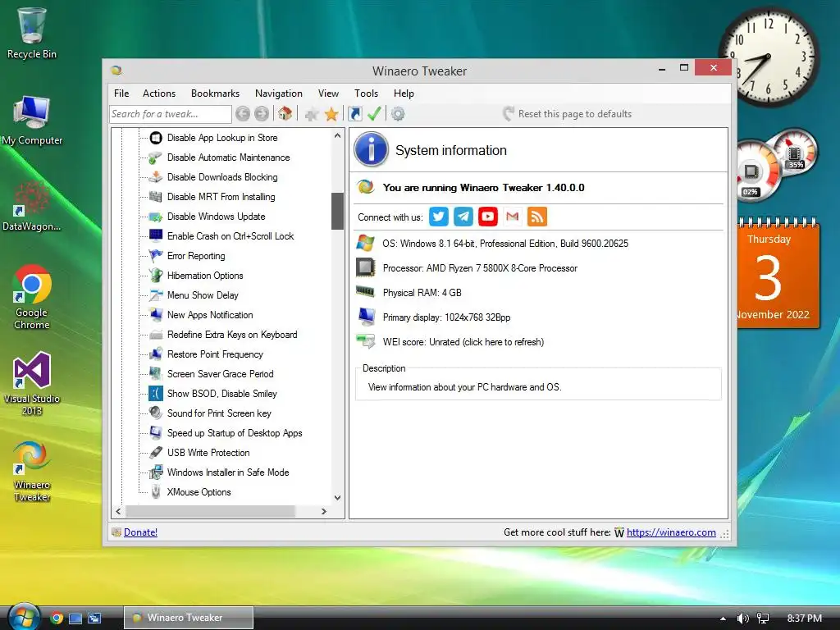This screenshot has width=840, height=630.
Task: Click the shortcut arrow toolbar icon
Action: pos(355,113)
